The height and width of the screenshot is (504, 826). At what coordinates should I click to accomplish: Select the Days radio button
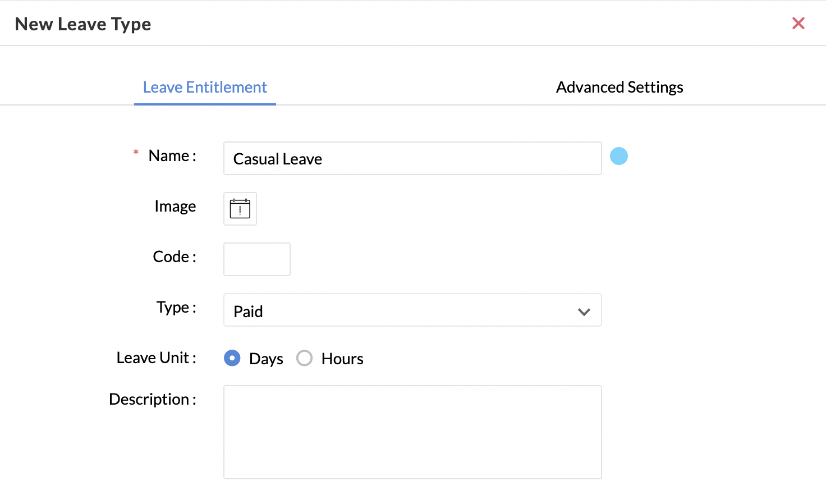coord(232,358)
